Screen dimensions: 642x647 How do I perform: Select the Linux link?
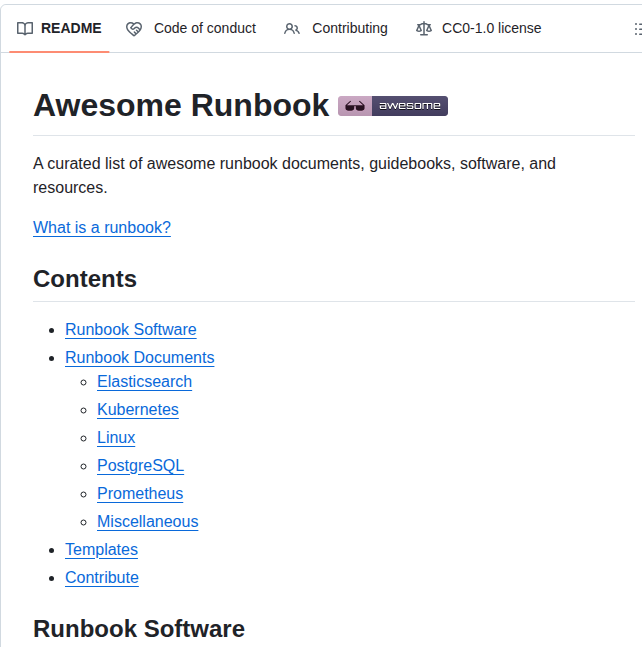(x=116, y=438)
